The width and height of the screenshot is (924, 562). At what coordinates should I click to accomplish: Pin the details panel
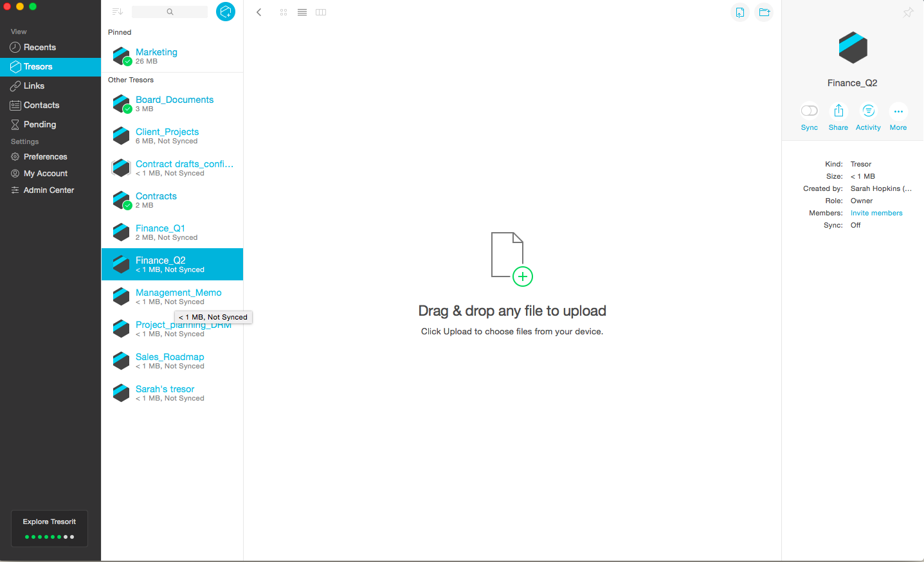(x=908, y=12)
